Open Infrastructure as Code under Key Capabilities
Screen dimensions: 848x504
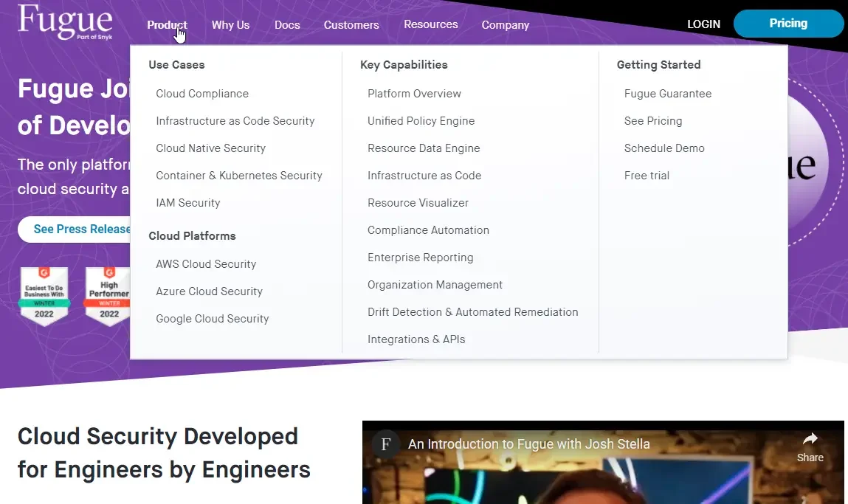[424, 176]
